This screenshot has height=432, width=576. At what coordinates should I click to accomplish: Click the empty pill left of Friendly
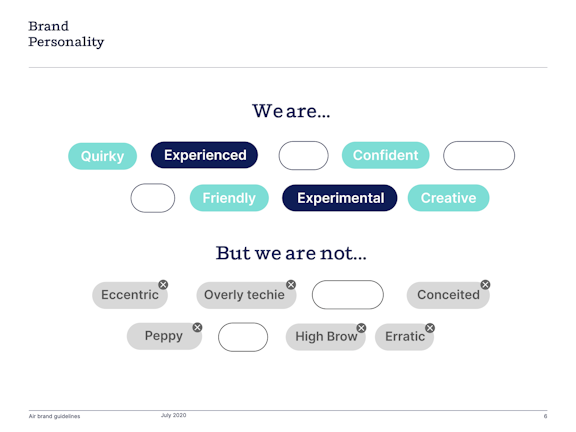[x=153, y=198]
